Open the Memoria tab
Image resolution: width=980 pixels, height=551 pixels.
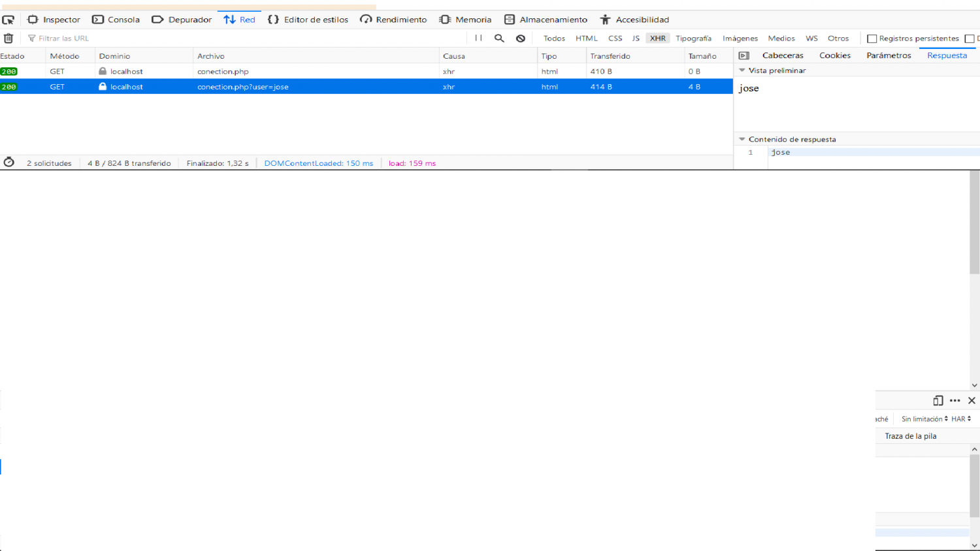tap(465, 20)
